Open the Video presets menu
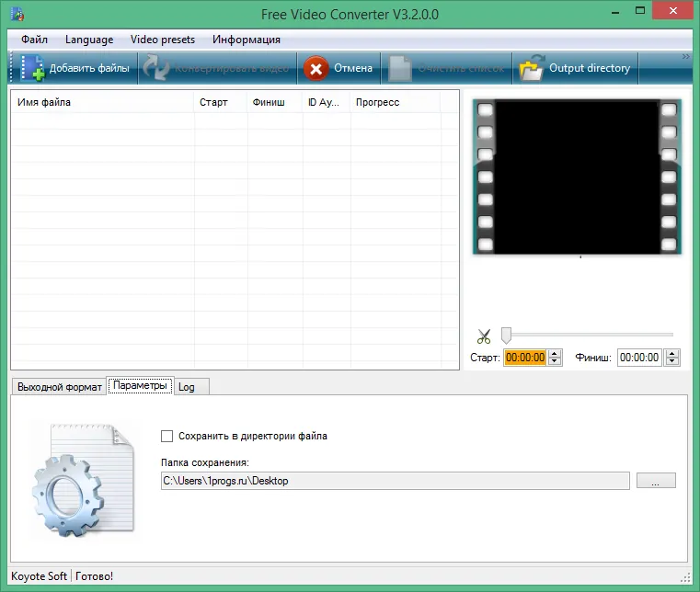The width and height of the screenshot is (700, 592). point(163,40)
